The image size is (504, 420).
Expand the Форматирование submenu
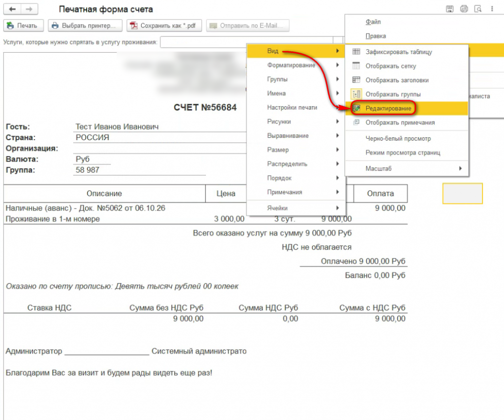296,65
